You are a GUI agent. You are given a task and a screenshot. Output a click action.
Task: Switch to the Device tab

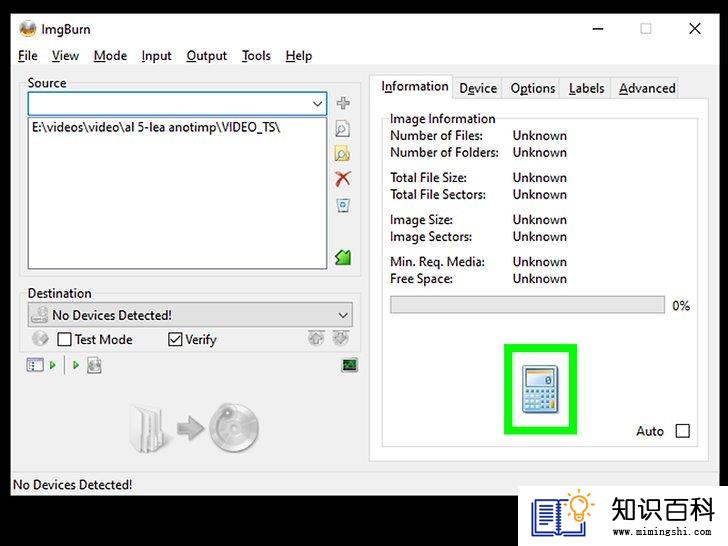point(478,88)
